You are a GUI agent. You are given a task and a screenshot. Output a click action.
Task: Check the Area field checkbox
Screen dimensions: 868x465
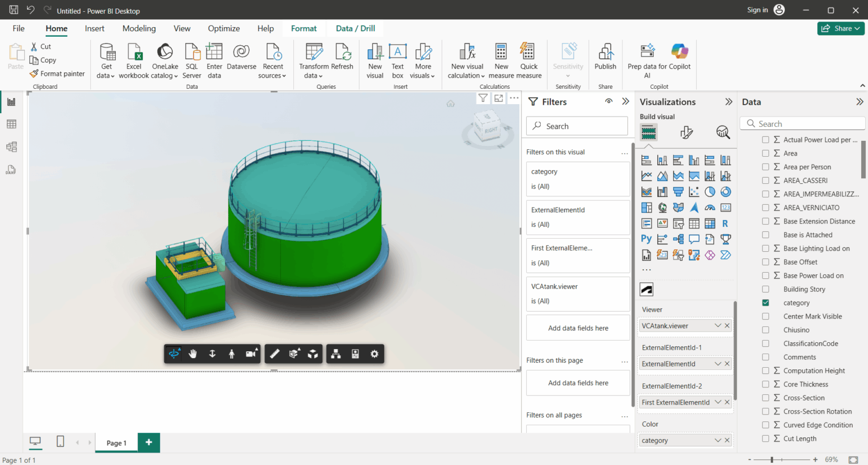766,153
